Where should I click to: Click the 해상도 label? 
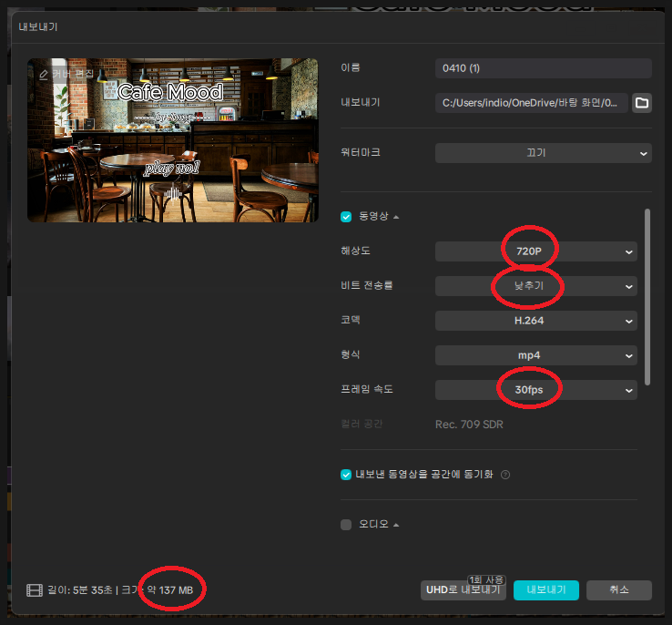(355, 251)
